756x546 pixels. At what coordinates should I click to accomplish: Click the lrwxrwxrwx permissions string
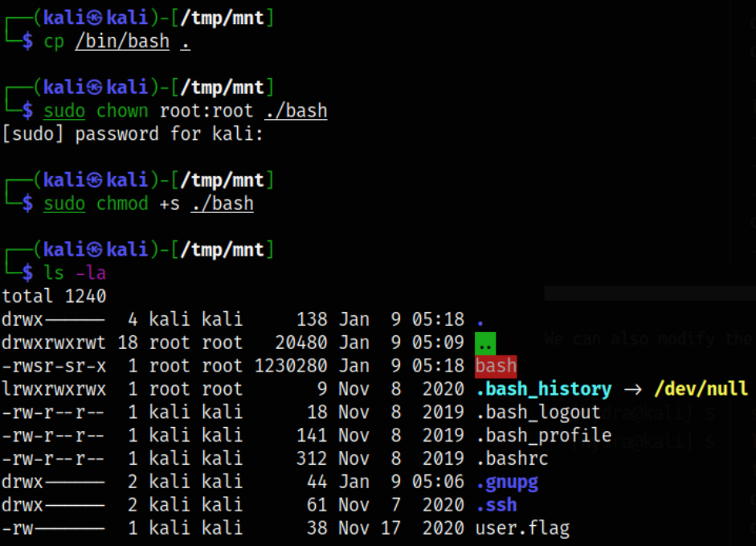click(x=54, y=389)
